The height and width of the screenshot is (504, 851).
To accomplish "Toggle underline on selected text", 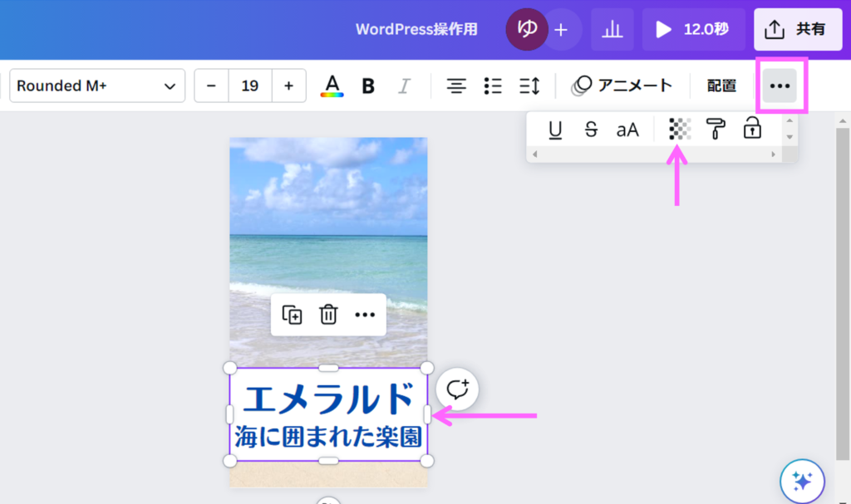I will pyautogui.click(x=555, y=130).
